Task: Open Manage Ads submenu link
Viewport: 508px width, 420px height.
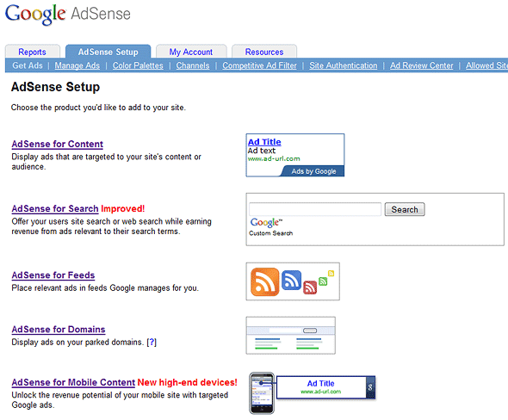Action: pos(77,65)
